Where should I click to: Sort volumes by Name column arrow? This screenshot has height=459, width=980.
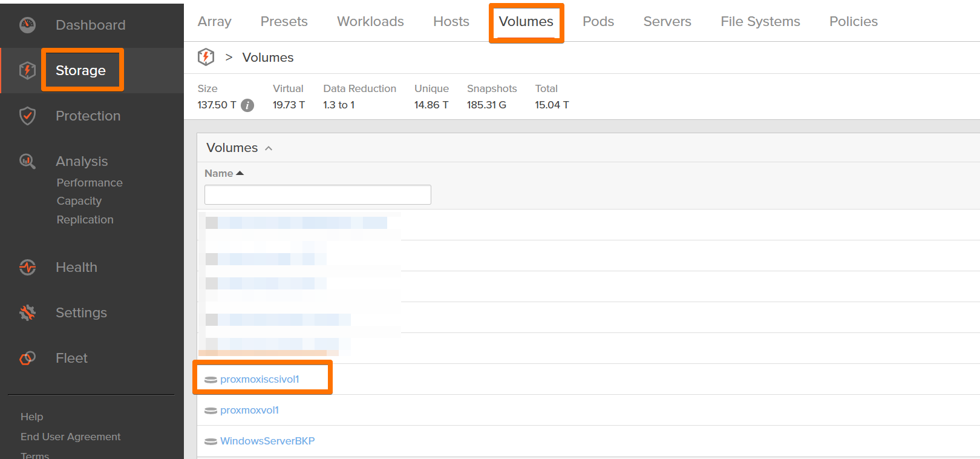pos(240,173)
